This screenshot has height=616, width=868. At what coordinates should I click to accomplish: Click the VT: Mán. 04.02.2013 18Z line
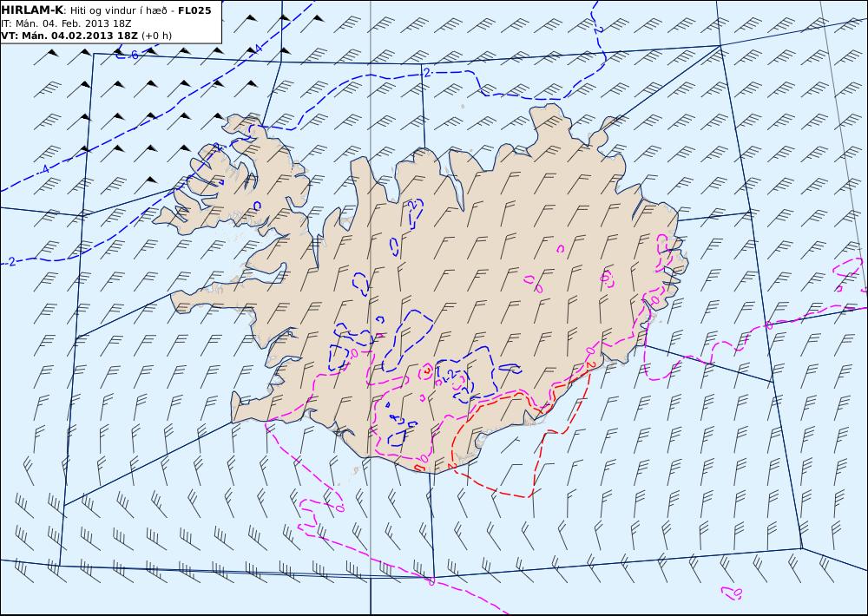69,36
